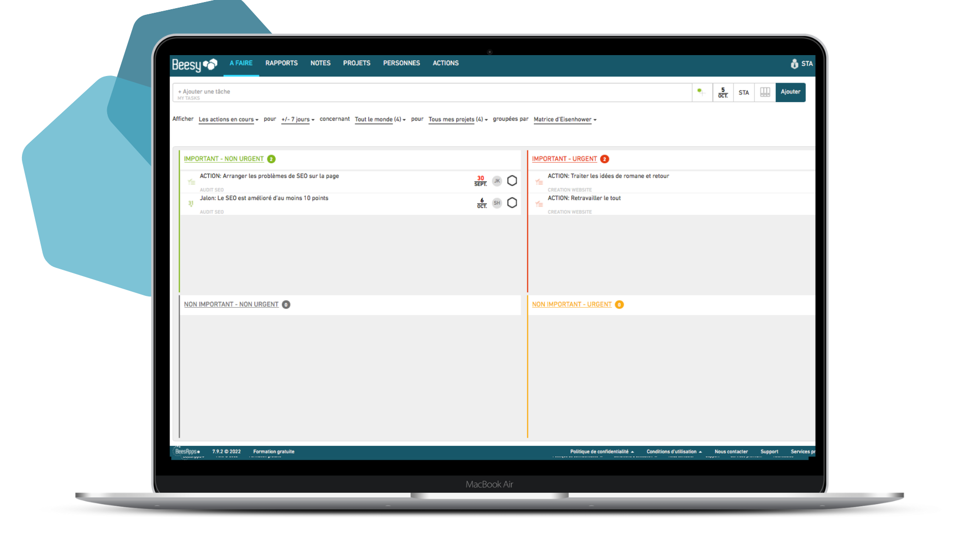Click the green dot status indicator icon

pyautogui.click(x=699, y=91)
